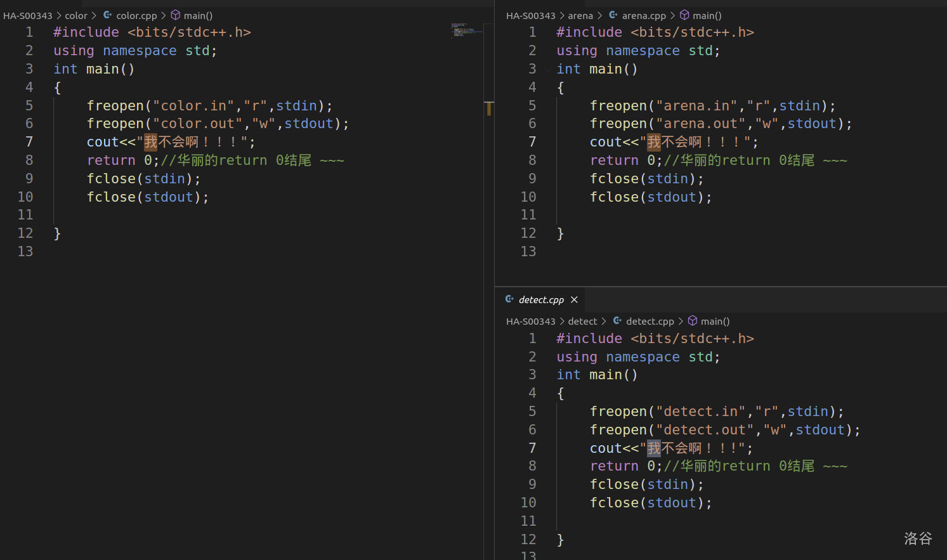
Task: Click the return 0 line in color.cpp
Action: click(215, 160)
